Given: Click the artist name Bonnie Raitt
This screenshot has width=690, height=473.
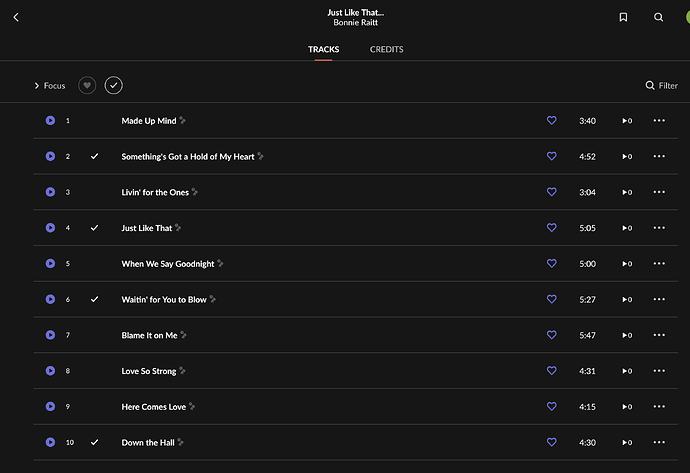Looking at the screenshot, I should (356, 22).
